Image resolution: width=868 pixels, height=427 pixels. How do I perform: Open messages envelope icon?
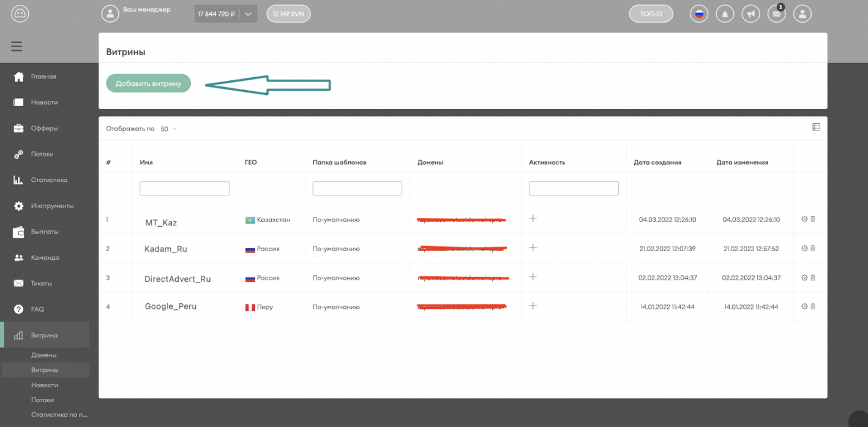click(776, 13)
